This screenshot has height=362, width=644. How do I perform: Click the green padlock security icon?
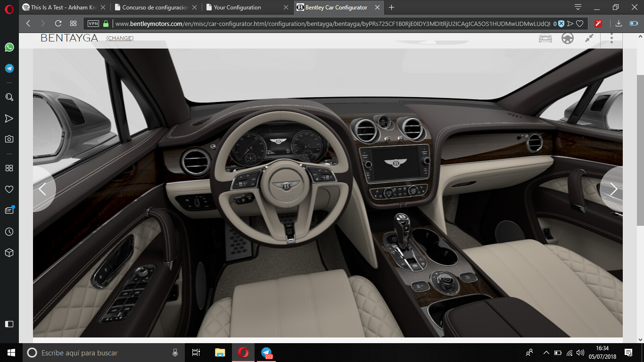(106, 24)
